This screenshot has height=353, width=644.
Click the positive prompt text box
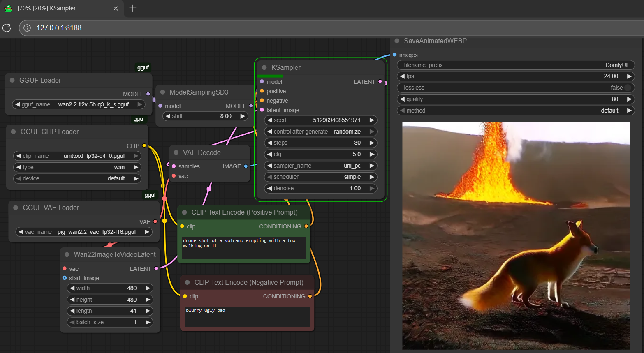[244, 247]
